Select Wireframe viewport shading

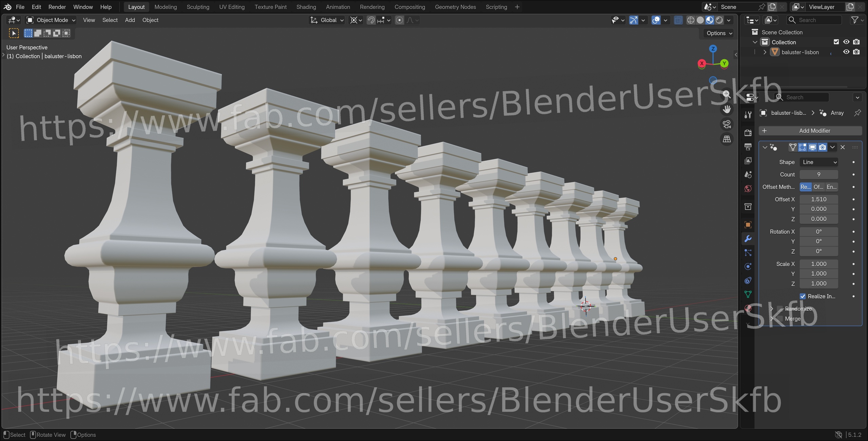(691, 20)
